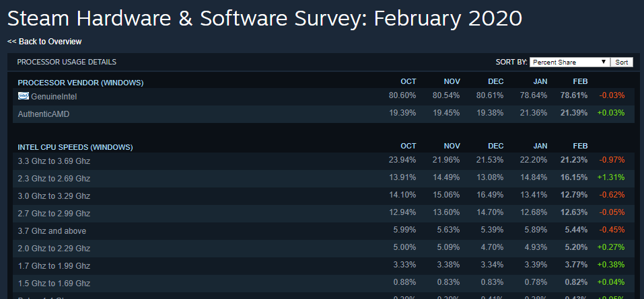Screen dimensions: 644x299
Task: Select the GenuineIntel row label
Action: pos(54,97)
